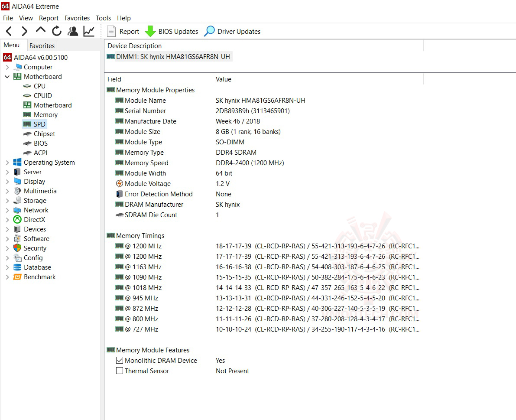Viewport: 516px width, 420px height.
Task: Click the Driver Updates button label
Action: pyautogui.click(x=239, y=32)
